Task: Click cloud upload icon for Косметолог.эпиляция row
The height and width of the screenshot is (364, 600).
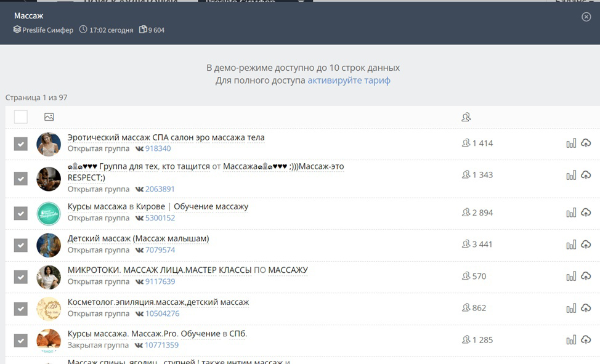Action: [x=586, y=308]
